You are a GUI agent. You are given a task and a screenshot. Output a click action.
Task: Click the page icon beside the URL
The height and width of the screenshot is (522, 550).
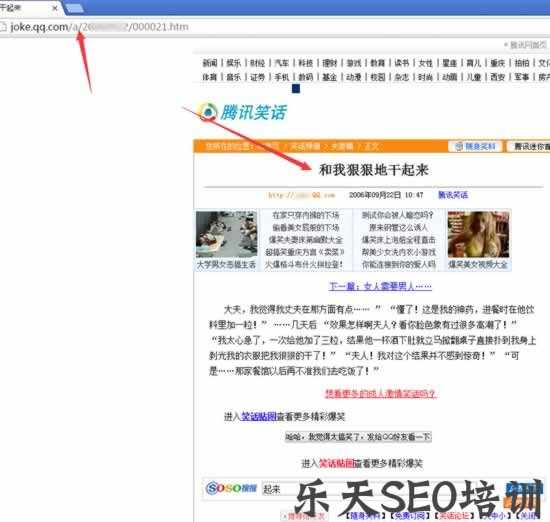tap(3, 27)
